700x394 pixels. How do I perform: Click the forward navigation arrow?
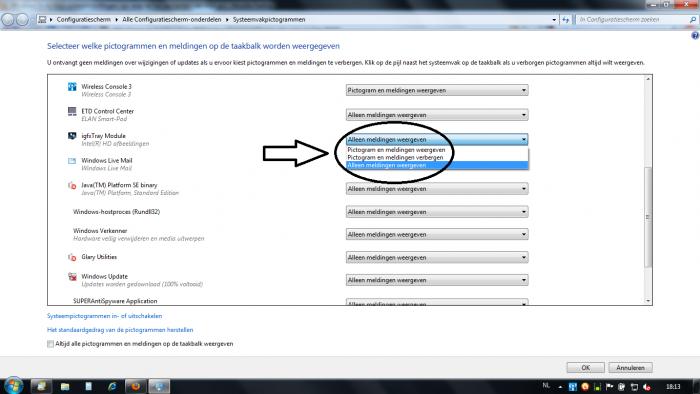[x=22, y=20]
